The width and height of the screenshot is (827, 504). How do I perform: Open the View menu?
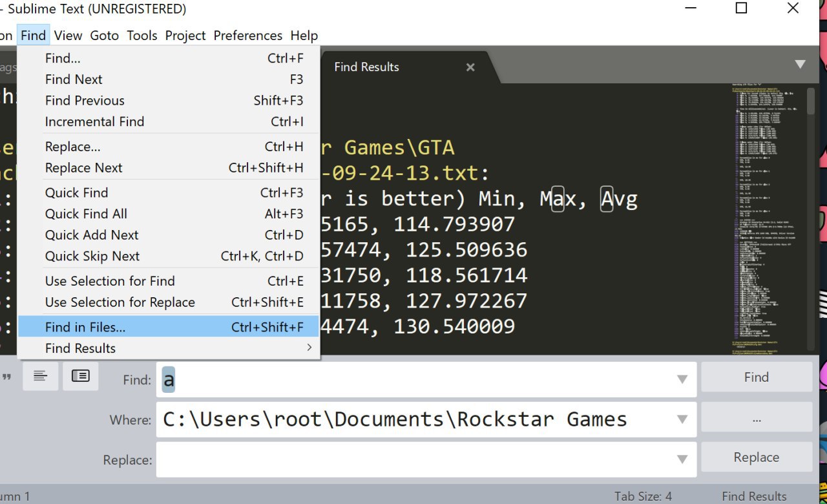(68, 36)
